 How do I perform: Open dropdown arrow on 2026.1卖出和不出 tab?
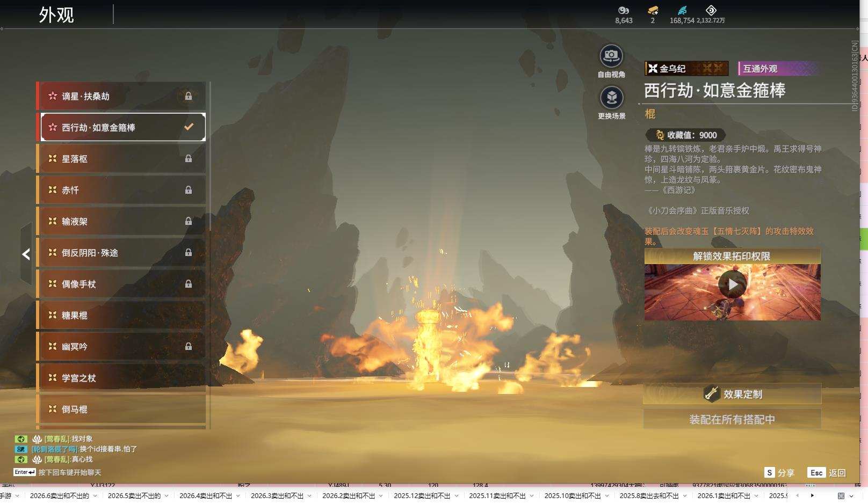(x=756, y=496)
